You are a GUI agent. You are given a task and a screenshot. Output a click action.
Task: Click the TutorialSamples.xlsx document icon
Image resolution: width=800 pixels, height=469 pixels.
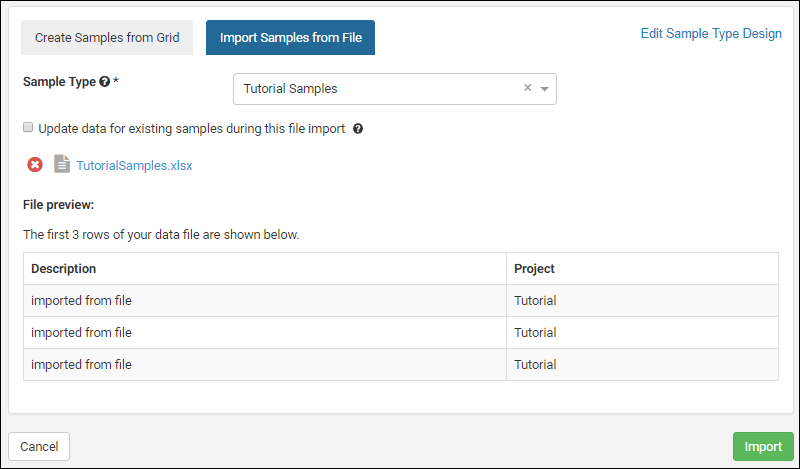(x=62, y=165)
